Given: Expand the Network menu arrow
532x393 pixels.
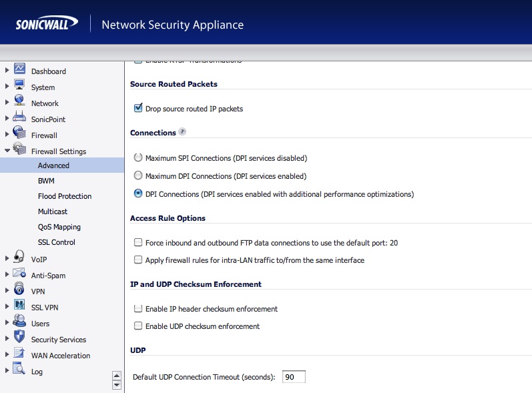Looking at the screenshot, I should click(7, 102).
